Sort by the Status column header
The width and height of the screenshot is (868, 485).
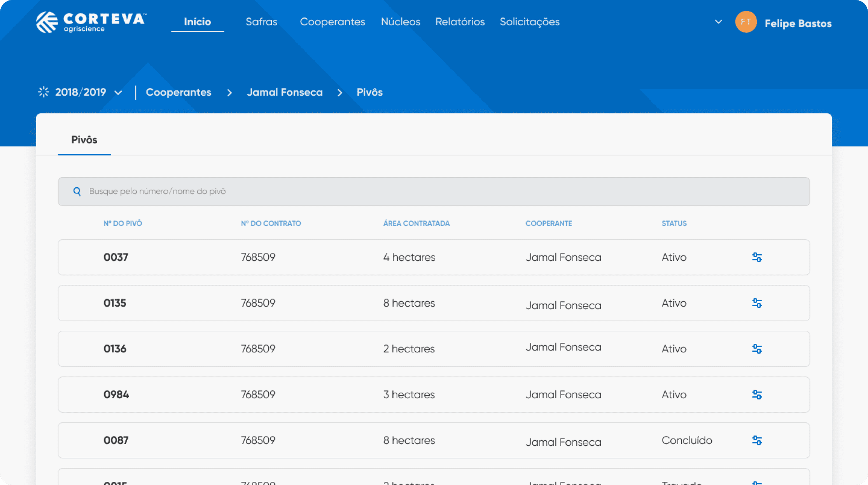click(x=674, y=223)
